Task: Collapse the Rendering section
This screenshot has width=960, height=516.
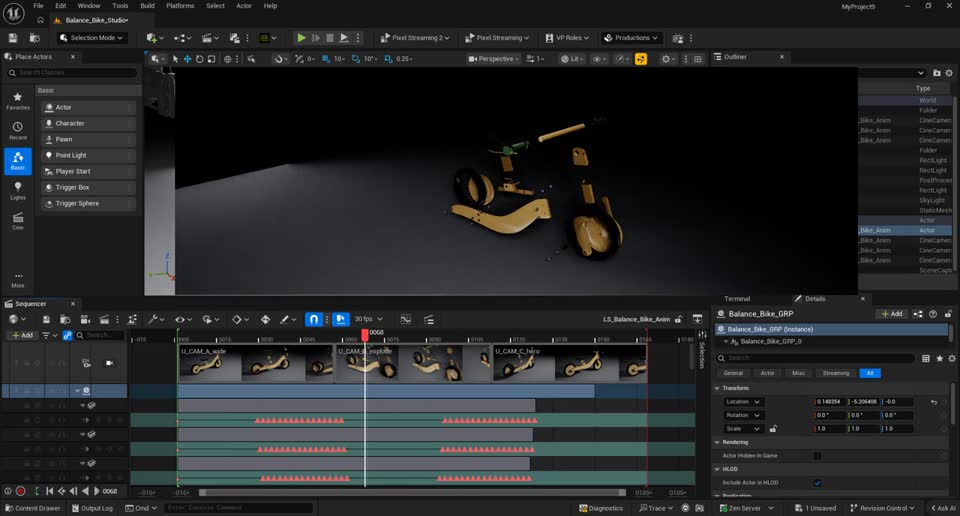Action: click(x=717, y=442)
